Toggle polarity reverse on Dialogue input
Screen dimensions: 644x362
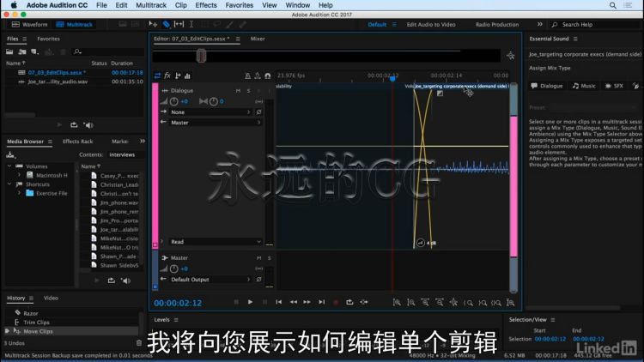(258, 112)
